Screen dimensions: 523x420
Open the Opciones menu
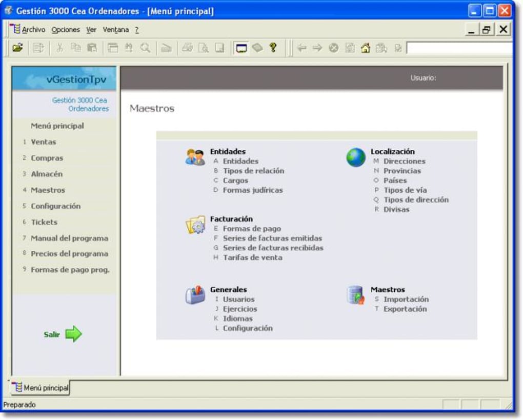click(x=66, y=30)
